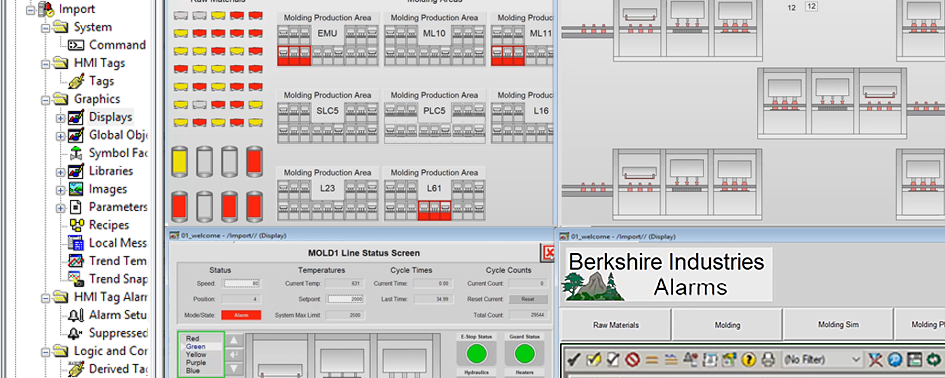Click the Displays icon in Graphics
Viewport: 945px width, 378px height.
[x=77, y=117]
